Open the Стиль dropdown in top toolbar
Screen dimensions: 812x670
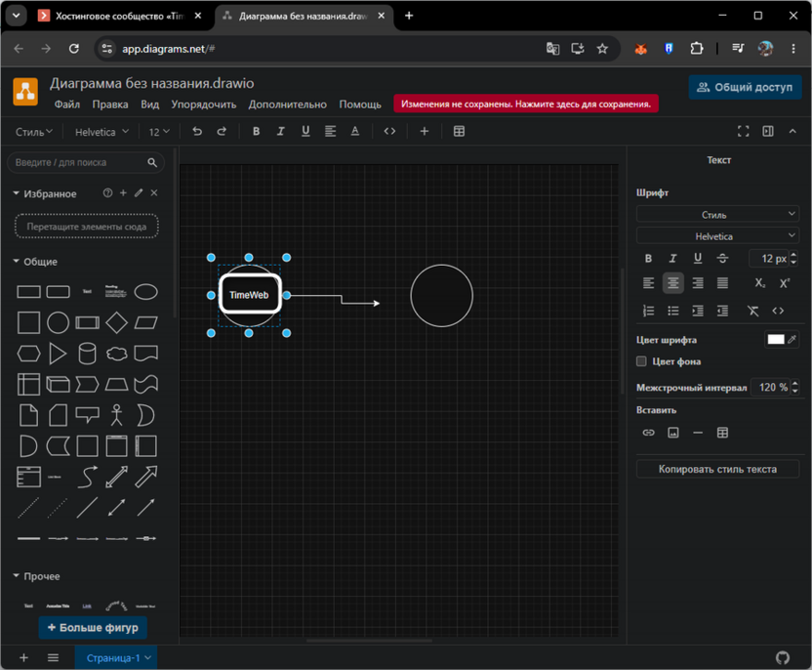[33, 132]
